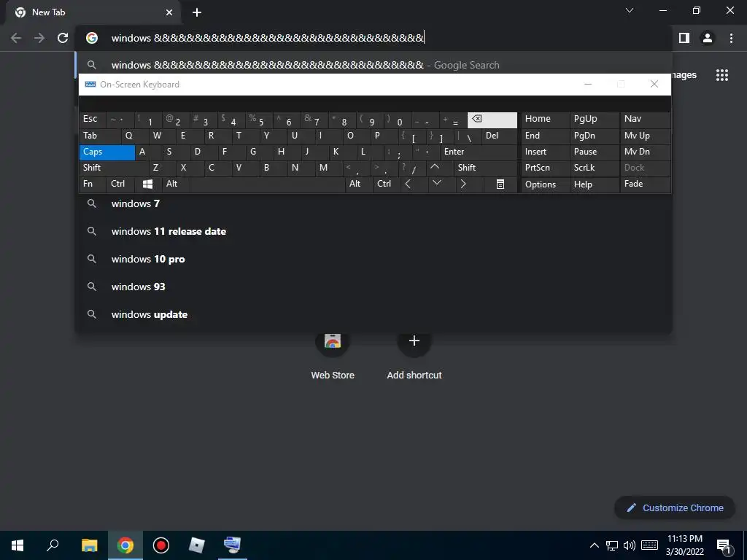Open Roblox from the taskbar
This screenshot has height=560, width=747.
pos(197,545)
